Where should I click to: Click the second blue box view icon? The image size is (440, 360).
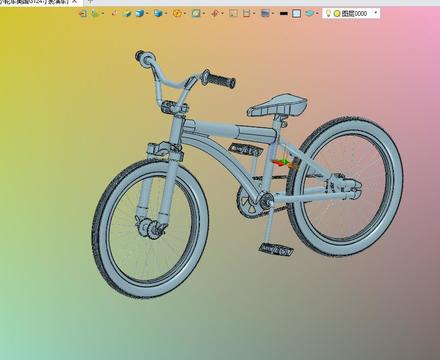click(159, 13)
